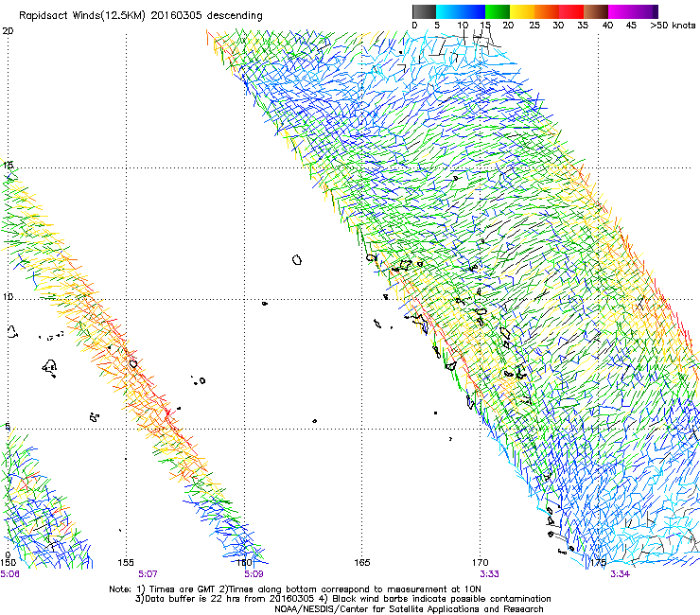Click the blue 10-15 knots legend swatch
This screenshot has width=700, height=615.
point(473,11)
